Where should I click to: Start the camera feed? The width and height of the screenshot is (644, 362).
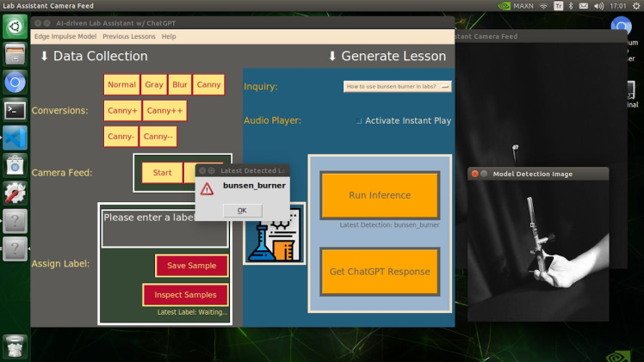[162, 173]
